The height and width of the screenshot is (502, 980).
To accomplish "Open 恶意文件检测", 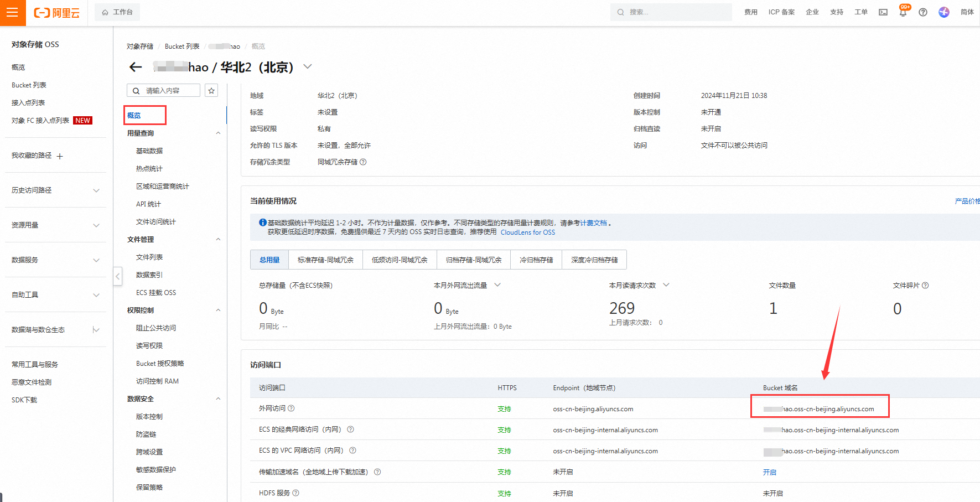I will coord(32,382).
